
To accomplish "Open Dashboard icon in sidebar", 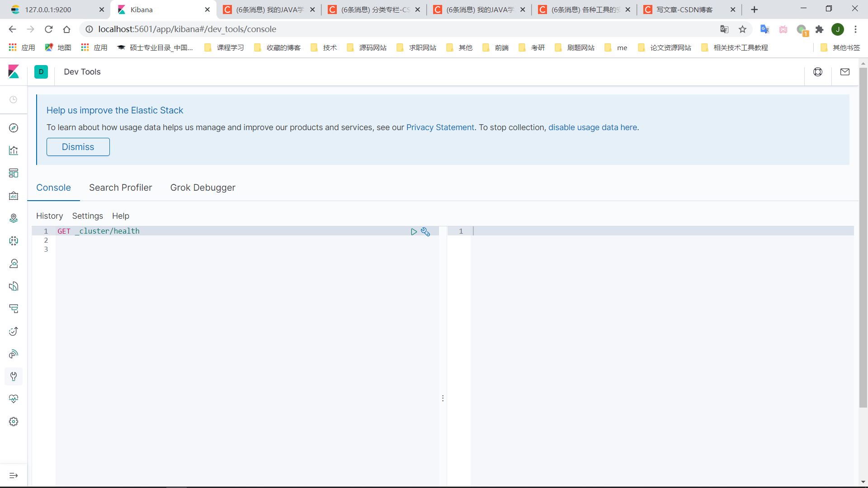I will (x=14, y=173).
